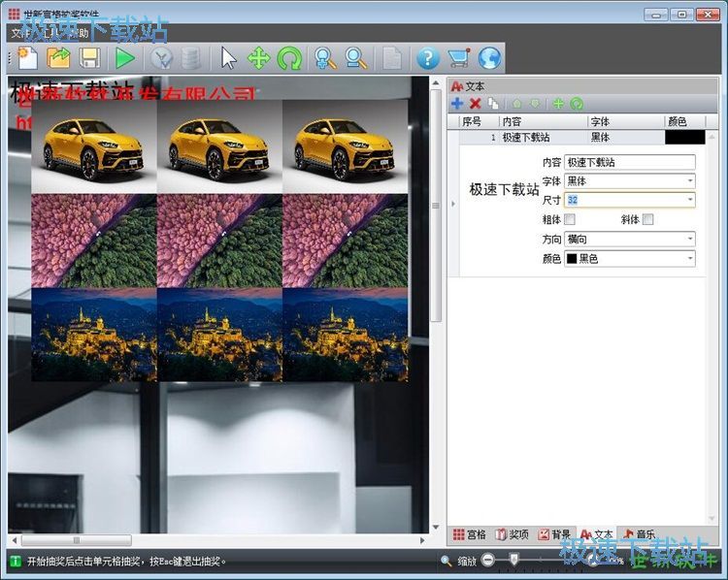Click the top-left yellow car grid cell
The width and height of the screenshot is (728, 580).
pos(94,146)
